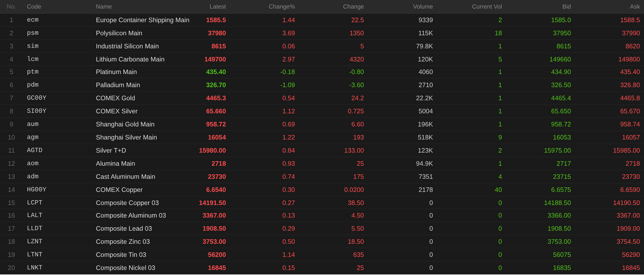
Task: Open COMEX Gold quote
Action: (322, 98)
